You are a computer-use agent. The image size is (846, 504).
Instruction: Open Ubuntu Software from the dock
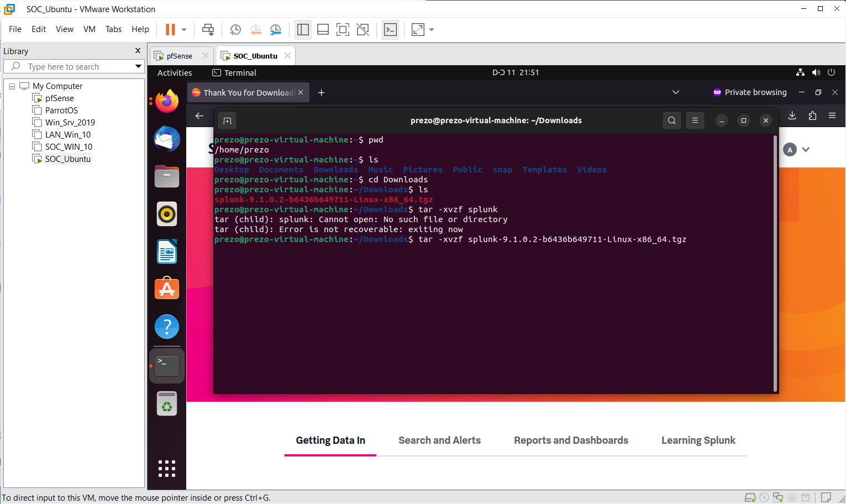[x=167, y=289]
